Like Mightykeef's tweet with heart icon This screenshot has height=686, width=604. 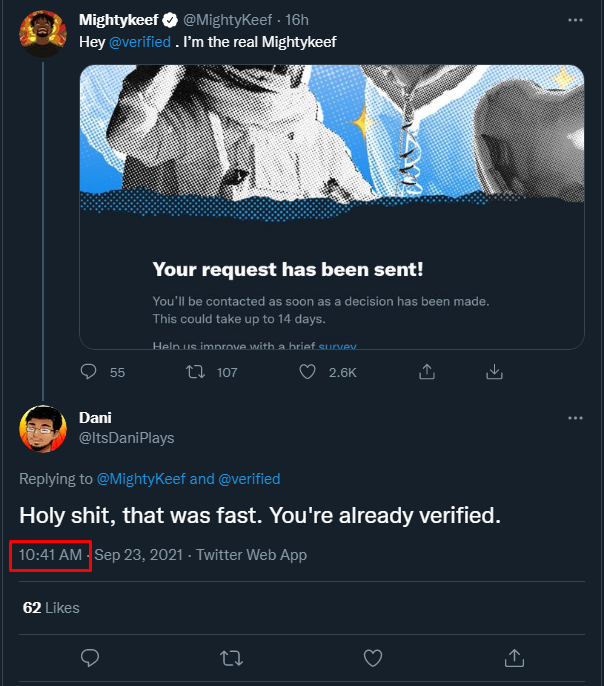pos(309,372)
